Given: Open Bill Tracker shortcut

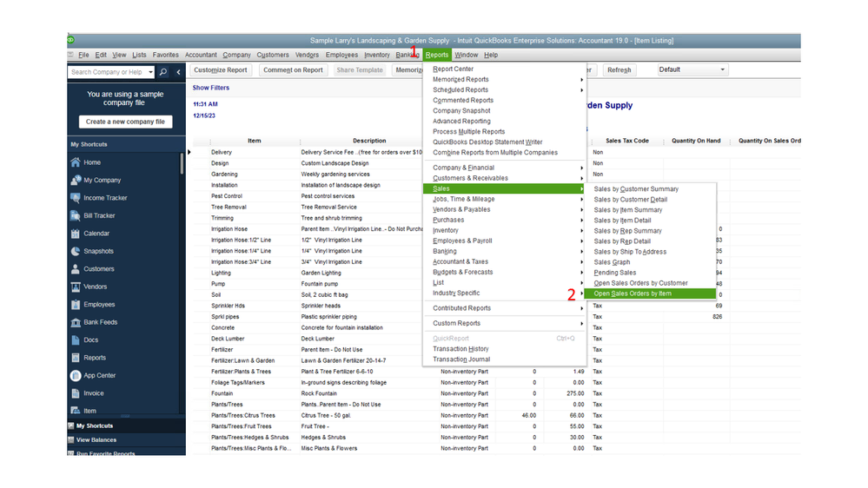Looking at the screenshot, I should click(99, 215).
